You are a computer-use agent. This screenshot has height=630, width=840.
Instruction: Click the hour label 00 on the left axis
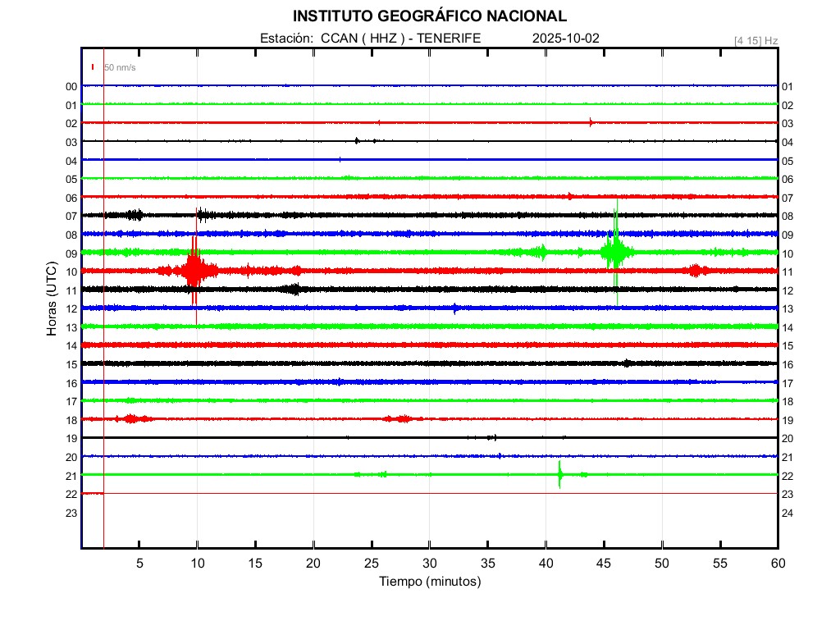[x=71, y=86]
